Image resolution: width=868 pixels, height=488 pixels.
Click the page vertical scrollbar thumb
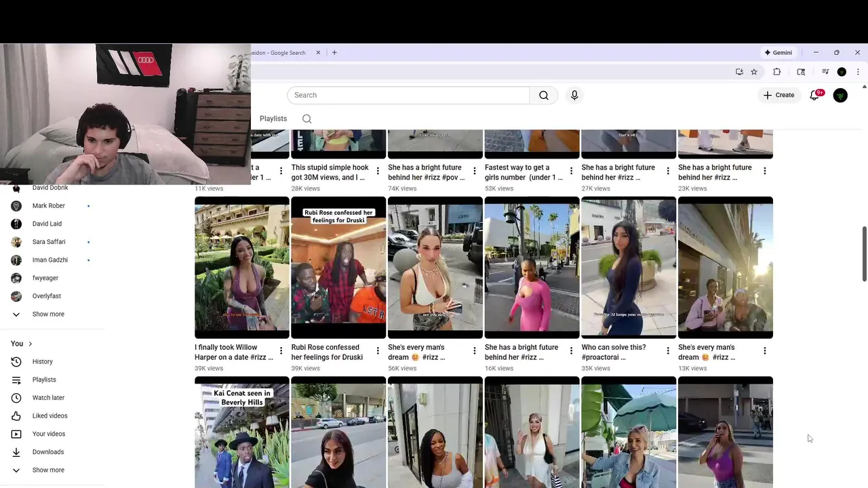coord(864,254)
